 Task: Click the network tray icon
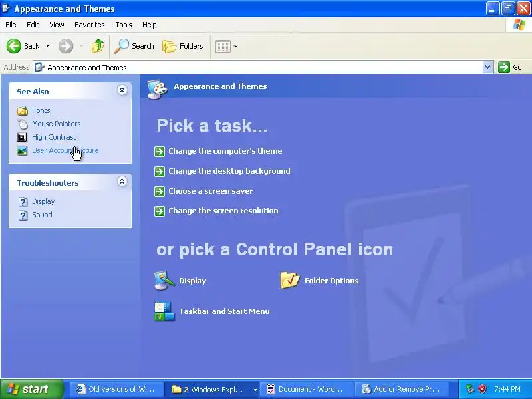coord(470,389)
